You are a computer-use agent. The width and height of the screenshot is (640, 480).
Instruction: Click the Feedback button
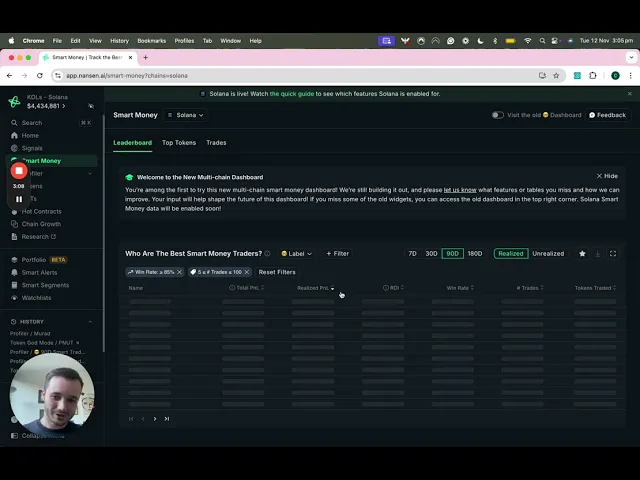tap(607, 115)
